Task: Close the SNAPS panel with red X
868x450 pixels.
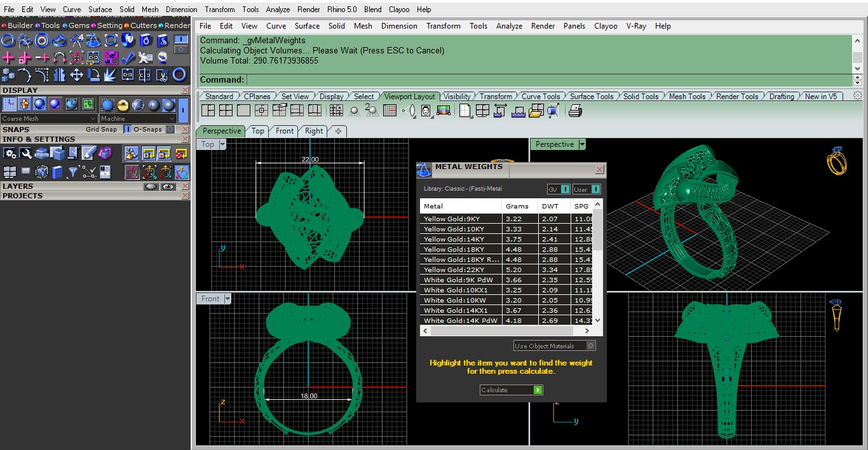Action: (x=185, y=129)
